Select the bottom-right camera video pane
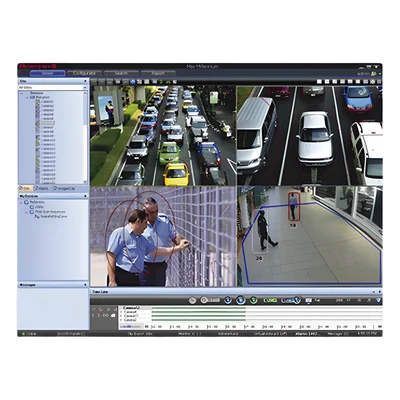The width and height of the screenshot is (400, 400). click(x=310, y=236)
